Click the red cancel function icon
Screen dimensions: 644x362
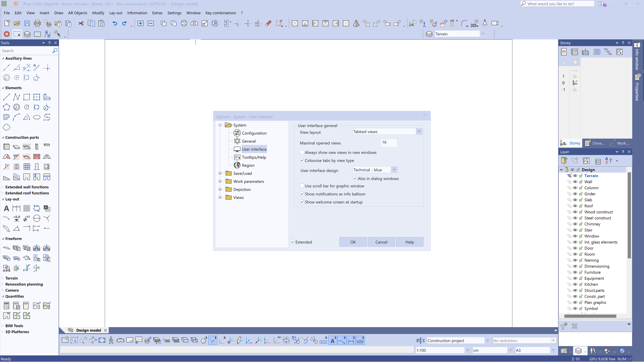point(7,34)
